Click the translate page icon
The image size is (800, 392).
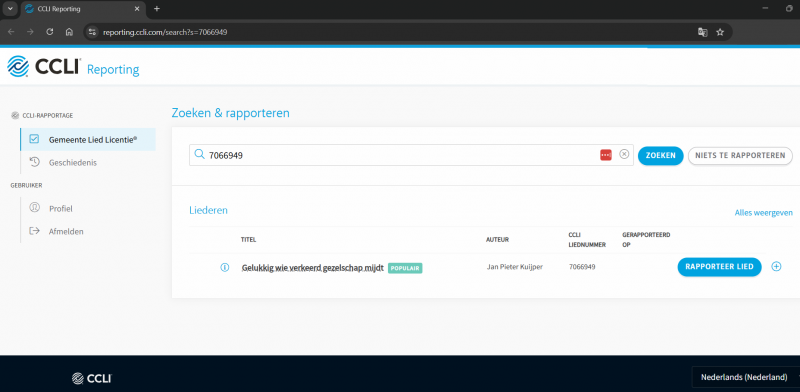pos(703,32)
